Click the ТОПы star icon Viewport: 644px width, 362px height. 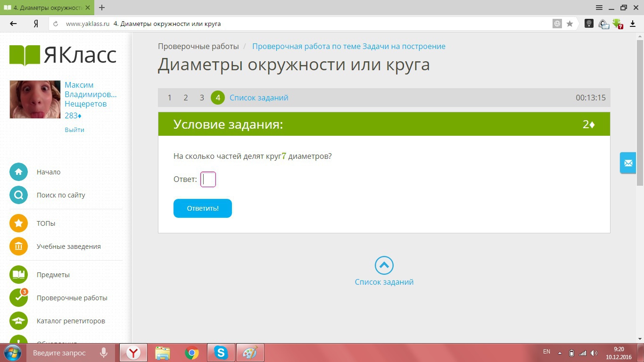[18, 223]
